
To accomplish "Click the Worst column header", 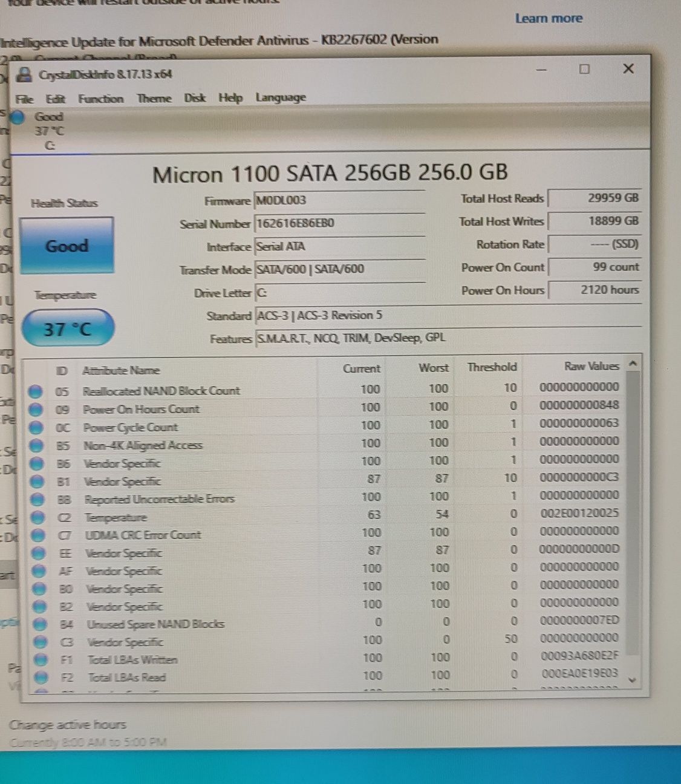I will [434, 368].
